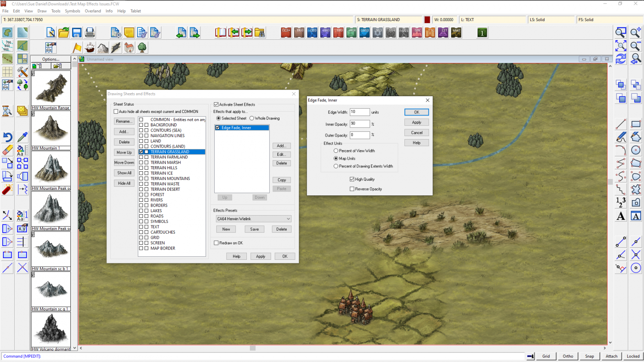Click the Undo arrow icon
Viewport: 644px width, 362px height.
[x=7, y=137]
